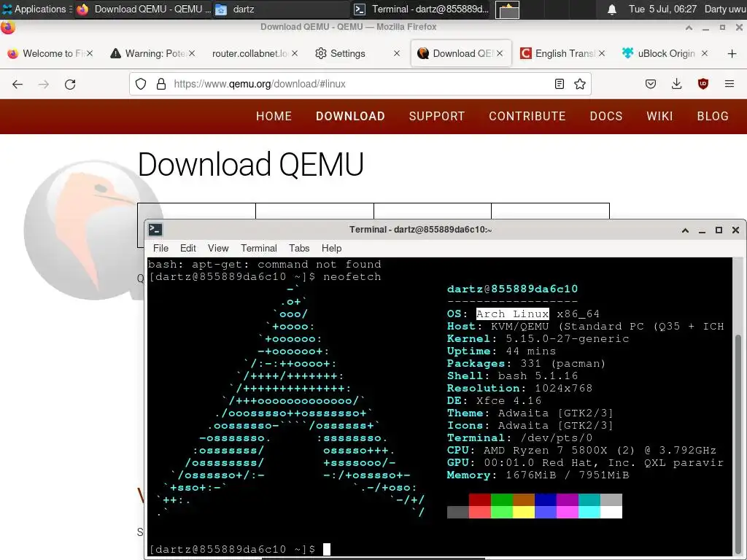Screen dimensions: 747x560
Task: Click 'Memory: 1676MiB / 7951MiB' line
Action: [x=538, y=475]
